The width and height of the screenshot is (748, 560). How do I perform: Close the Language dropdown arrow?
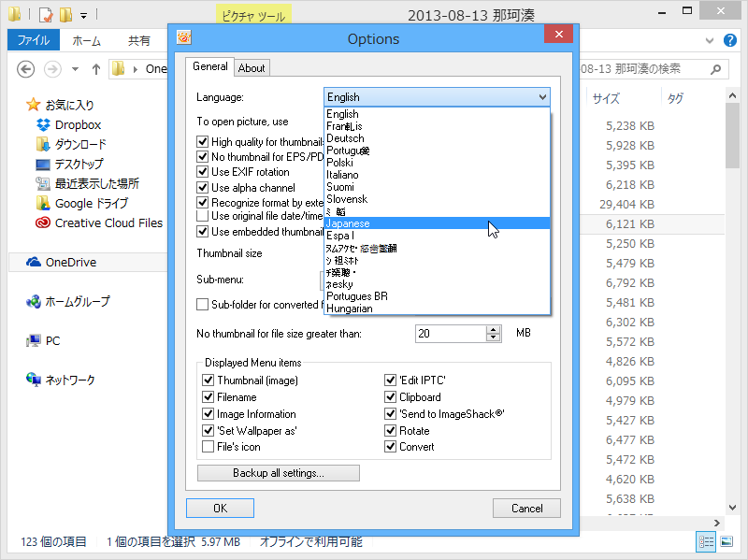click(541, 97)
